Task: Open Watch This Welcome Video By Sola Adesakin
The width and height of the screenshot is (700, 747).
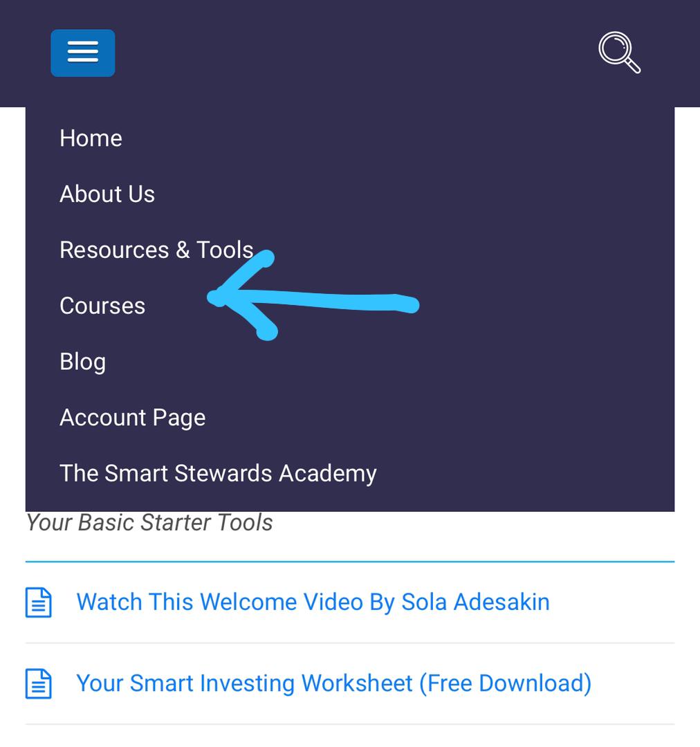Action: (x=313, y=602)
